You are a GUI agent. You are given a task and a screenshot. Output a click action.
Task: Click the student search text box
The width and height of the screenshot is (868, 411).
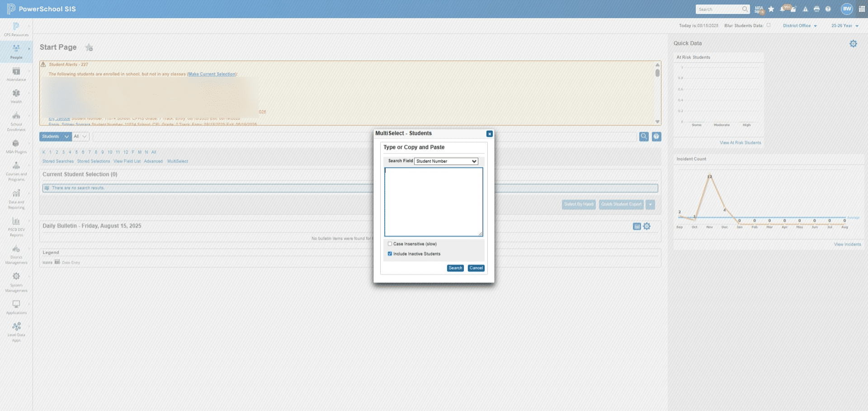coord(364,136)
